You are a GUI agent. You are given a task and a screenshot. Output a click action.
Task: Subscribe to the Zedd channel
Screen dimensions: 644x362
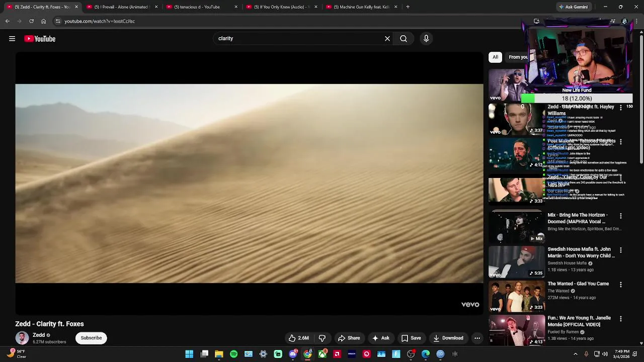(x=91, y=338)
